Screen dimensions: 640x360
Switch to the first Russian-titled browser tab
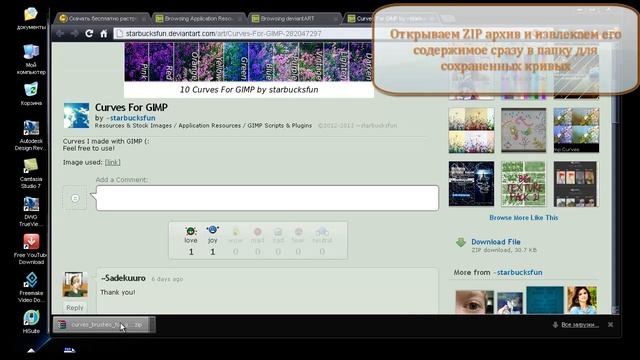[102, 18]
